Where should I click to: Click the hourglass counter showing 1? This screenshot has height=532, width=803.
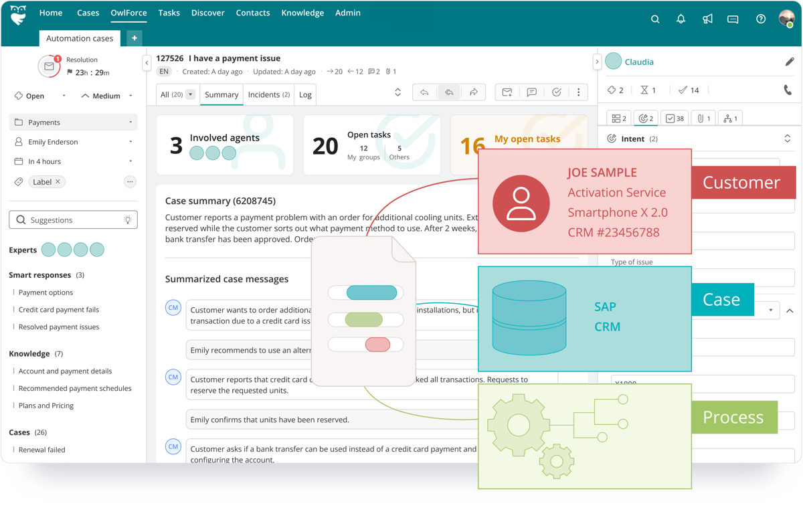648,90
